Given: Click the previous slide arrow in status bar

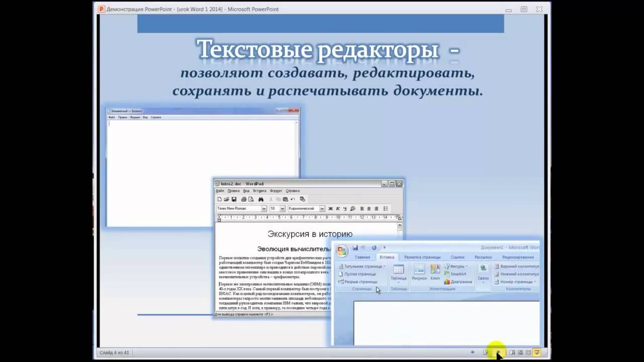Looking at the screenshot, I should [x=472, y=352].
